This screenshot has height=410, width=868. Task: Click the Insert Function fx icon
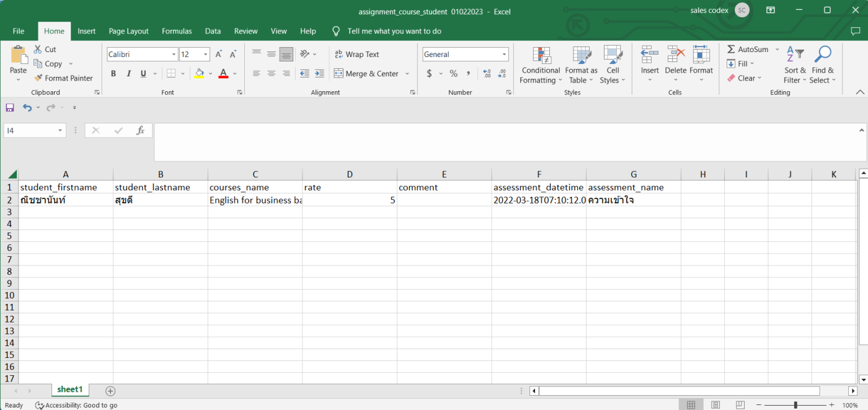coord(141,130)
